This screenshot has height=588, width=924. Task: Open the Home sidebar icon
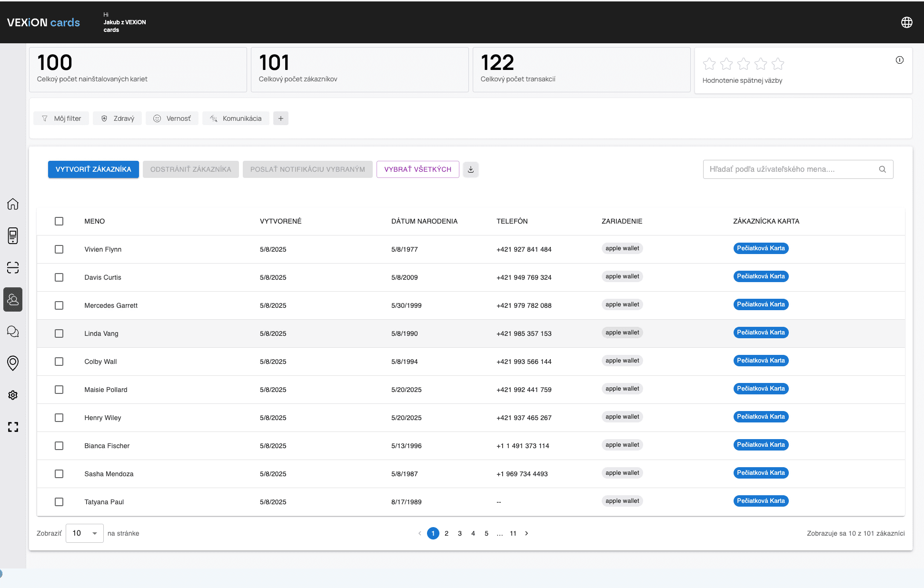(13, 204)
